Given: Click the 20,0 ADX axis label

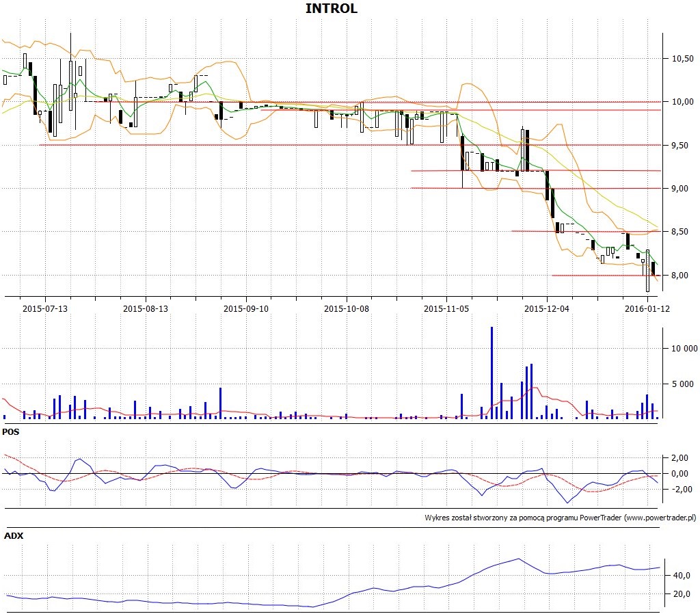Looking at the screenshot, I should (682, 594).
